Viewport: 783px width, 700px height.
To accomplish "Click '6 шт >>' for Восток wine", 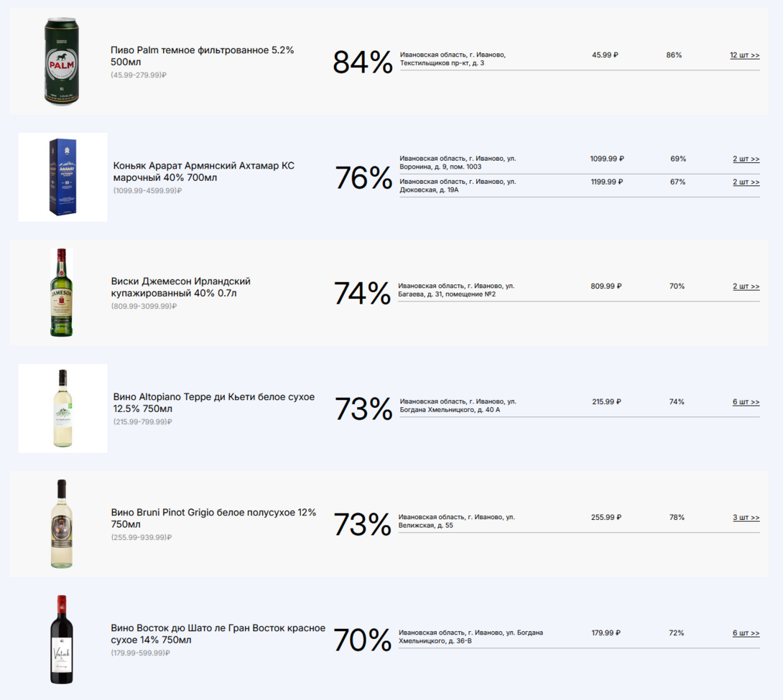I will (x=746, y=633).
